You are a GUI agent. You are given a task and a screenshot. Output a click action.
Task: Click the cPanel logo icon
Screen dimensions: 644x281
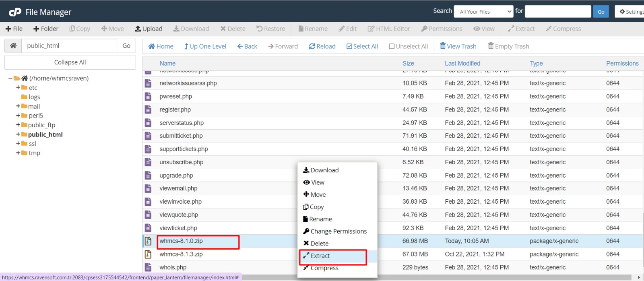pyautogui.click(x=15, y=12)
